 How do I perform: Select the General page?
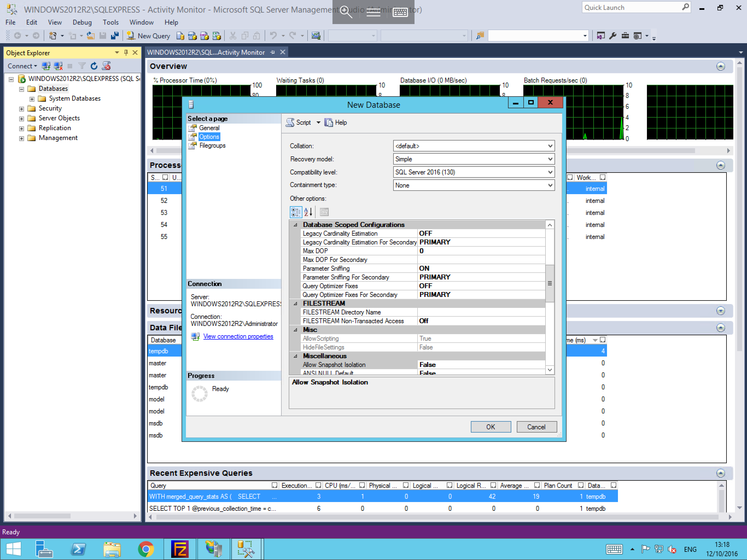(209, 128)
